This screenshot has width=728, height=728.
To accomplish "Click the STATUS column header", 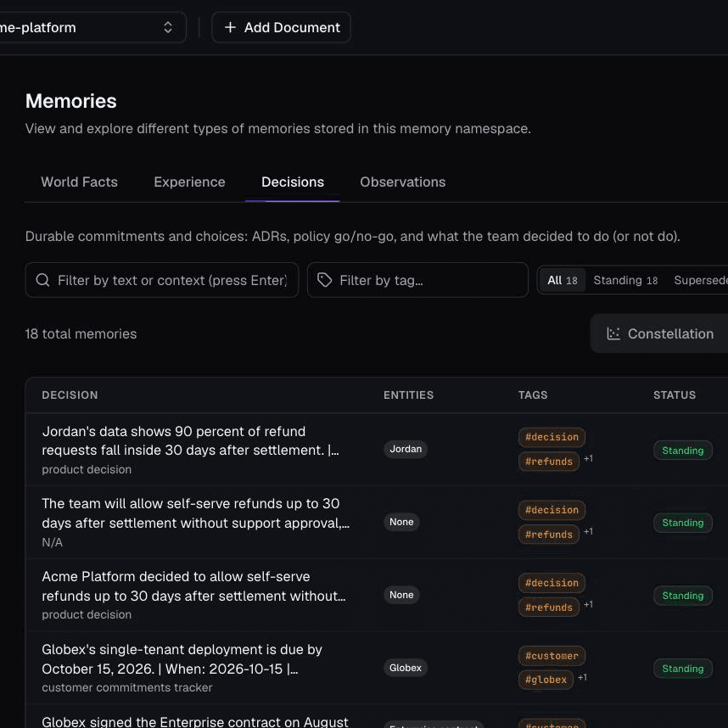I will tap(675, 395).
